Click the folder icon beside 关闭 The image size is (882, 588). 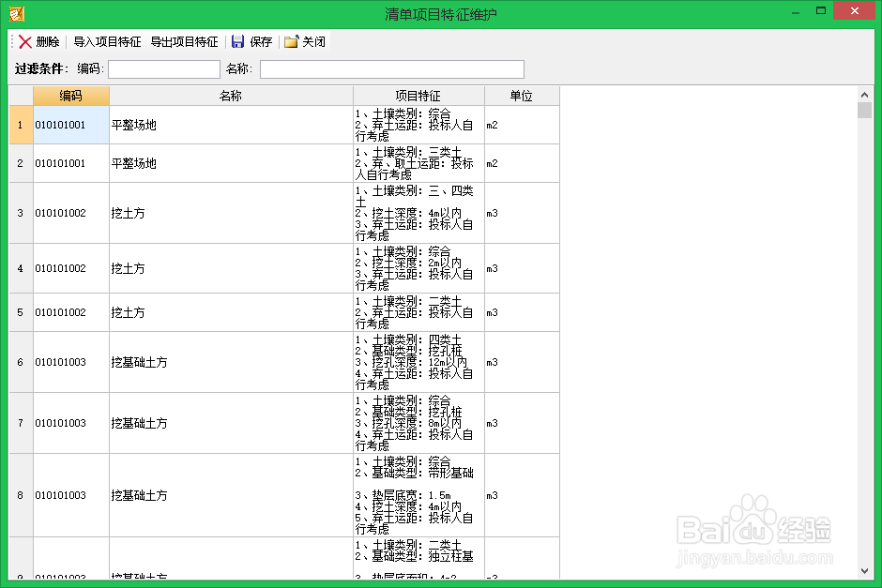point(292,40)
